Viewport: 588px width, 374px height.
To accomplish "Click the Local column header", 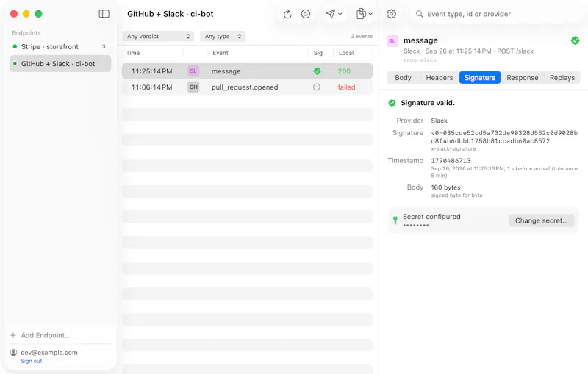I will click(x=345, y=53).
